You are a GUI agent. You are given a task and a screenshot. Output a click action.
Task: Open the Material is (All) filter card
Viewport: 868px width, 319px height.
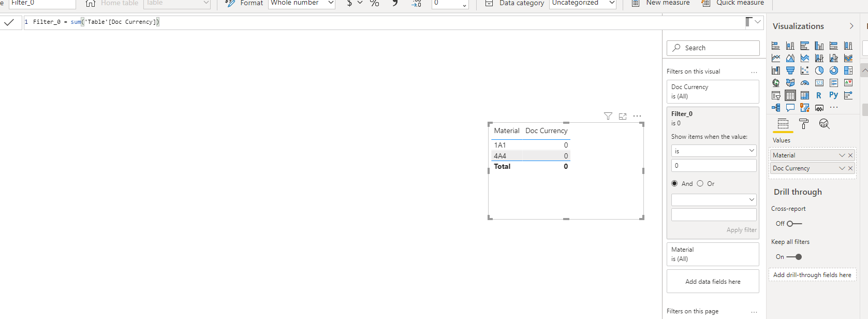713,254
